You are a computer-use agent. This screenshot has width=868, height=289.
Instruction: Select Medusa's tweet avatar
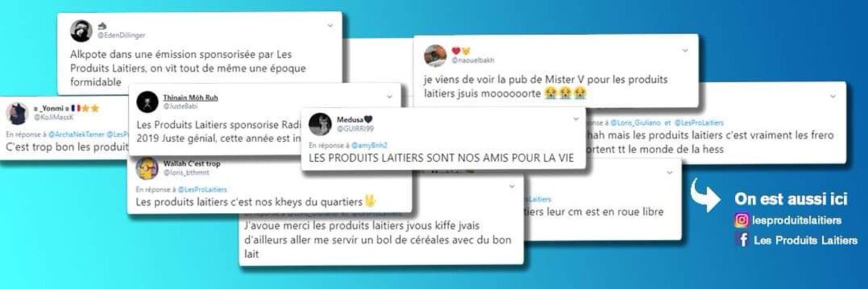319,124
